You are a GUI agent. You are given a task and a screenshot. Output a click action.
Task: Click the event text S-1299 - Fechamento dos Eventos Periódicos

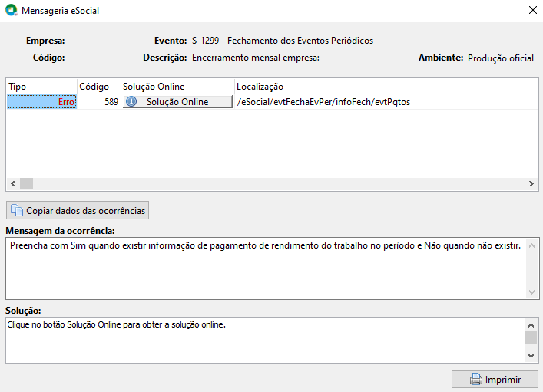tap(283, 41)
